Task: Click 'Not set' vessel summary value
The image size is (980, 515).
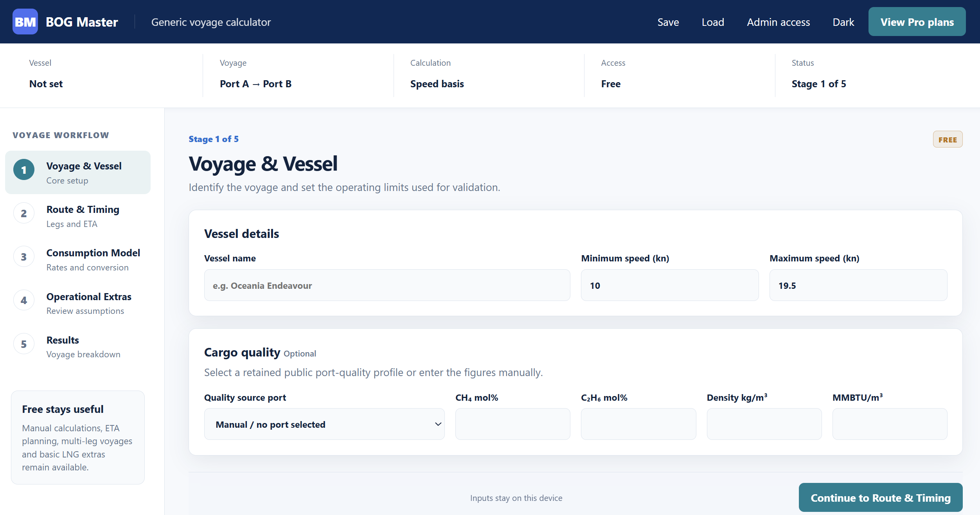Action: [x=46, y=84]
